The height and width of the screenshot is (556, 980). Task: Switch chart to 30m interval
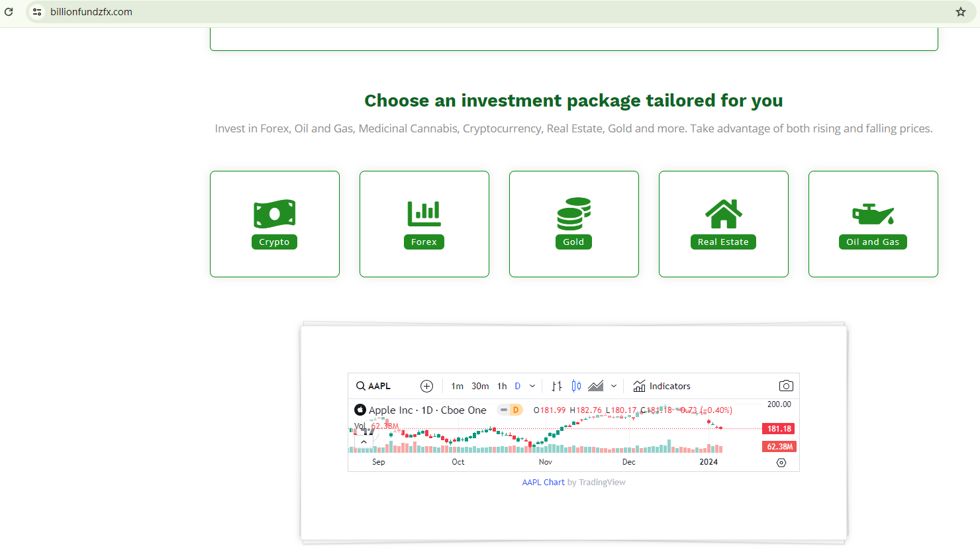click(x=480, y=386)
